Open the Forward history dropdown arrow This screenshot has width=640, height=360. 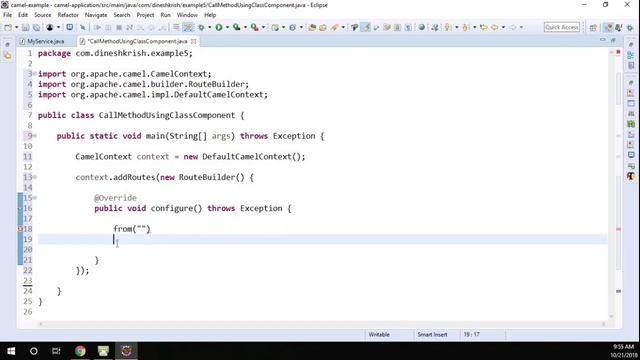tap(521, 27)
